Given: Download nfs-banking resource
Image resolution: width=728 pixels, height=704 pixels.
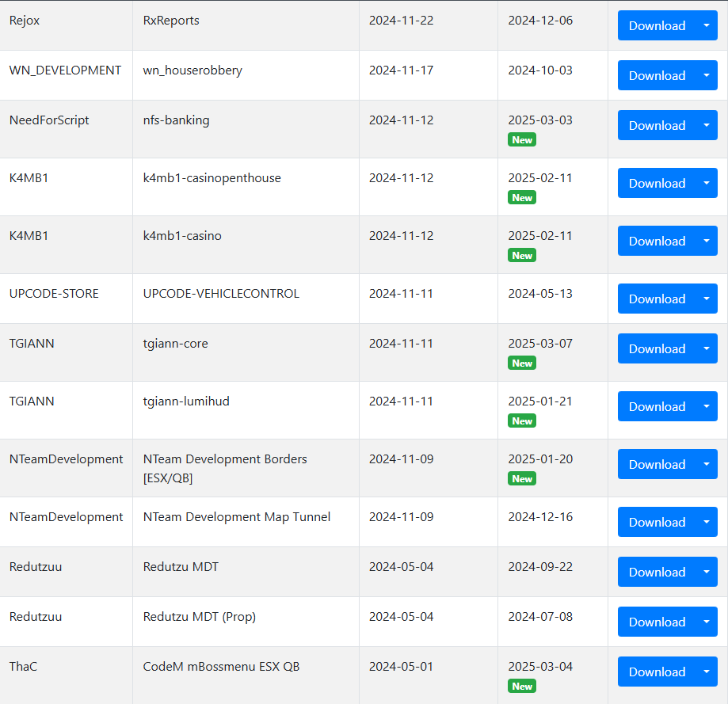Looking at the screenshot, I should [657, 125].
